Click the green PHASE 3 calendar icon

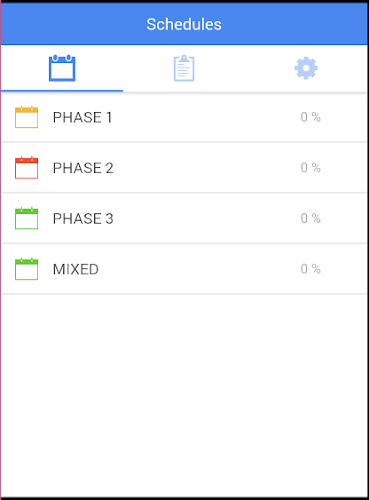(26, 218)
